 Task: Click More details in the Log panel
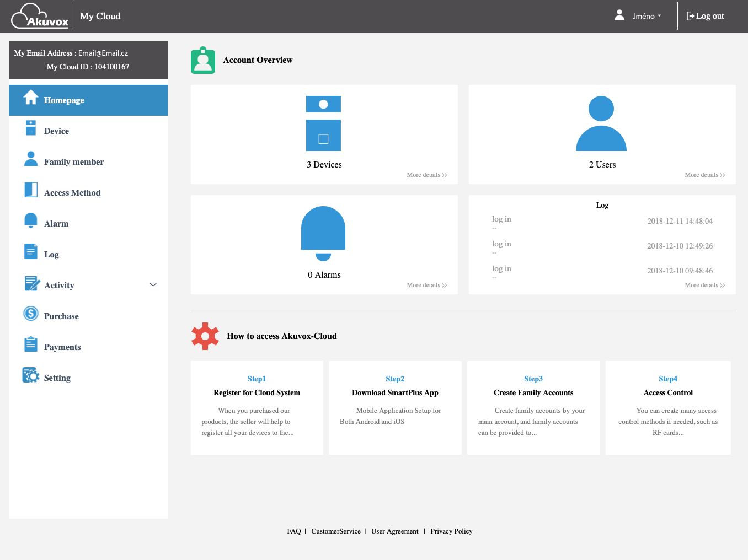(x=705, y=285)
